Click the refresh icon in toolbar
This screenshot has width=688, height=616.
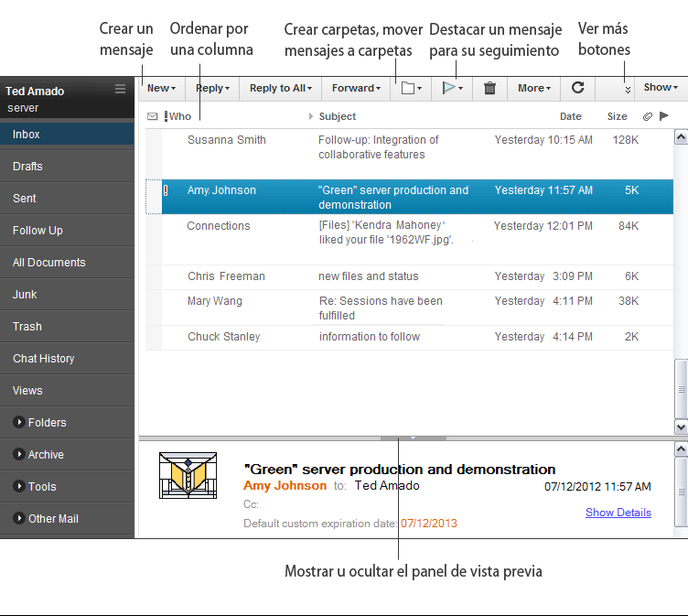[577, 88]
